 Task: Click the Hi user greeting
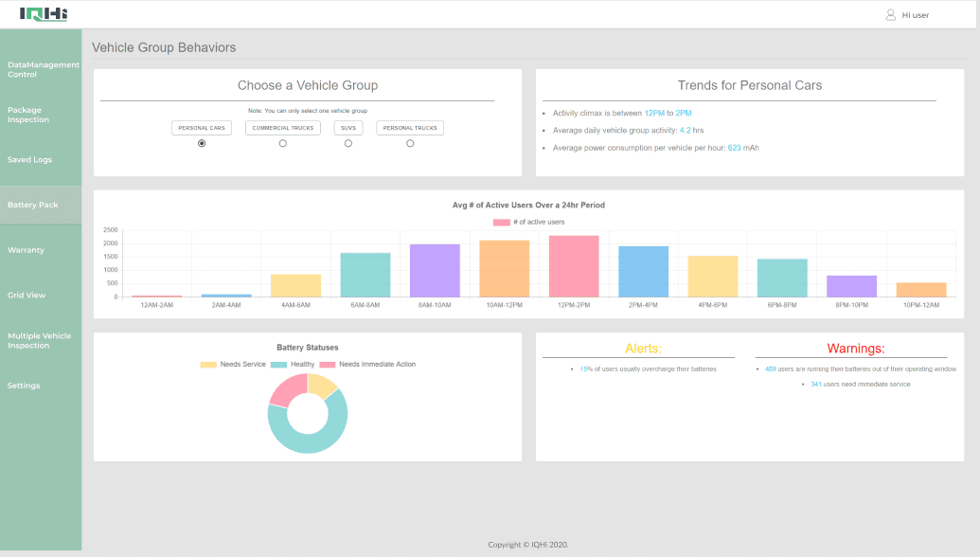point(915,15)
